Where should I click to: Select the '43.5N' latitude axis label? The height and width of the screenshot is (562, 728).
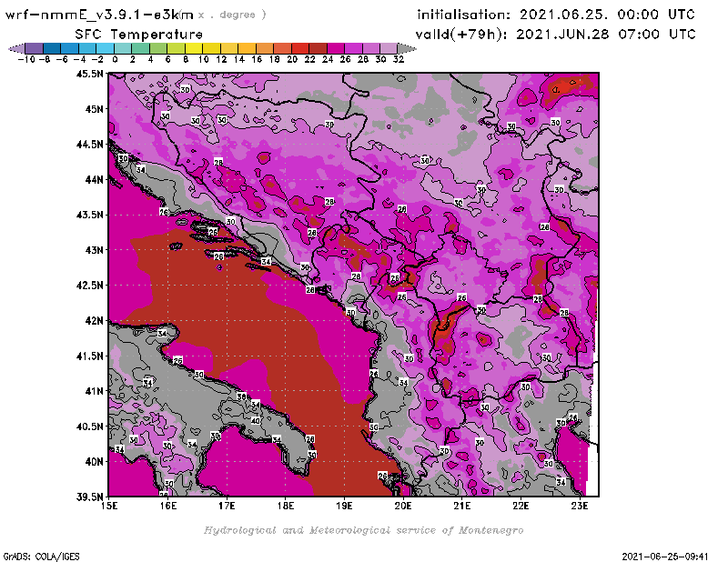pyautogui.click(x=89, y=215)
